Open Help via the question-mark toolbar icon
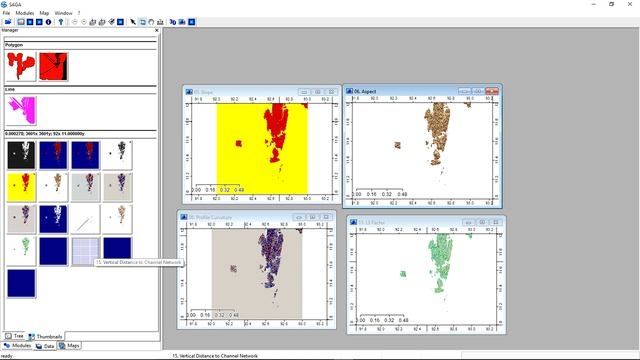Viewport: 640px width, 360px height. (x=60, y=22)
